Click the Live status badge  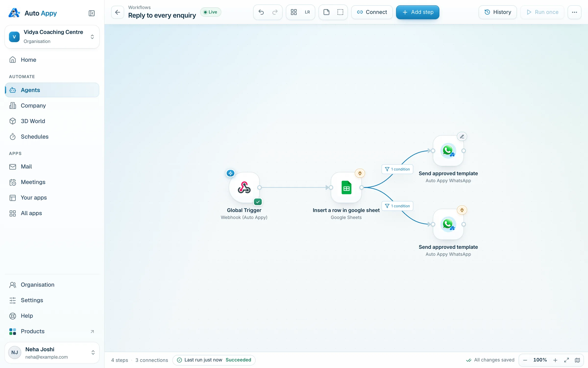(x=211, y=12)
